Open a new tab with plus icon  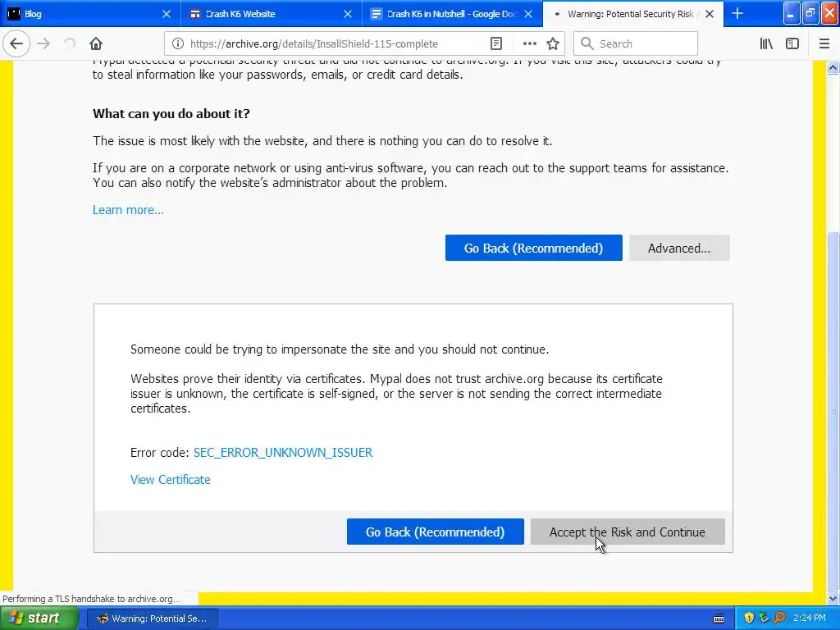737,13
